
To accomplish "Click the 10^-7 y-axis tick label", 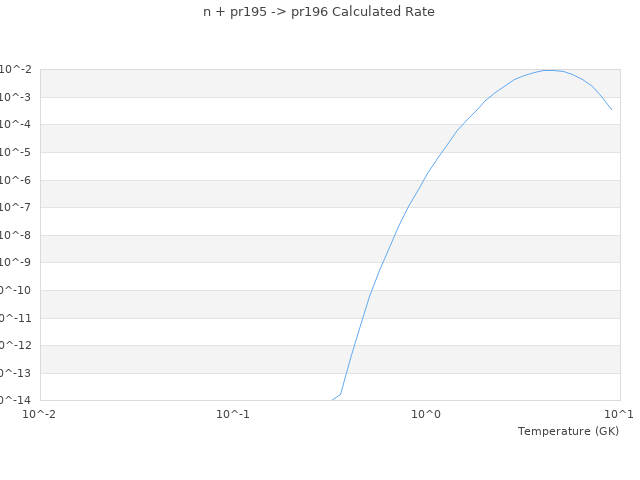I will pyautogui.click(x=16, y=207).
